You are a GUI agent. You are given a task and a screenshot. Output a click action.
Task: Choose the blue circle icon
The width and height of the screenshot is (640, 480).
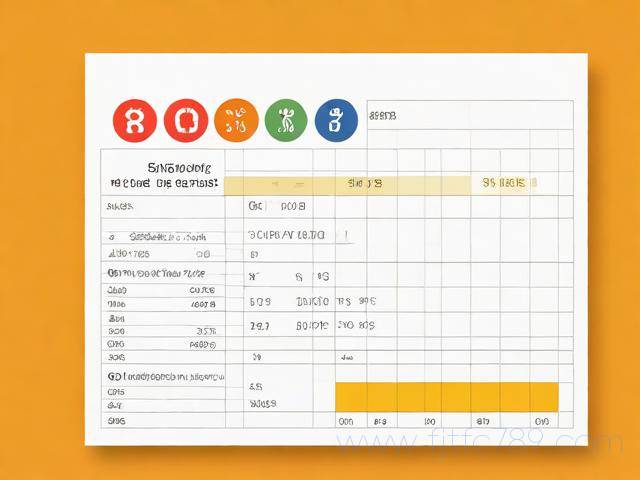point(336,121)
